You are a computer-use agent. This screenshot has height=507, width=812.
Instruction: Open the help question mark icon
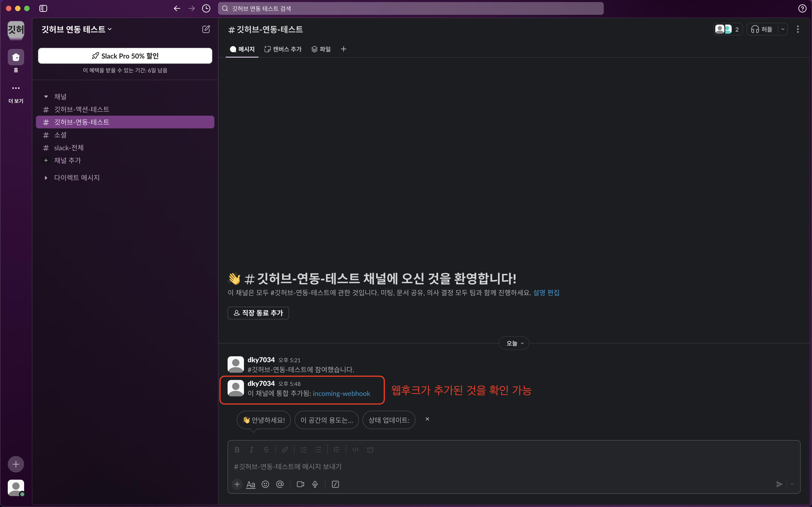coord(802,8)
